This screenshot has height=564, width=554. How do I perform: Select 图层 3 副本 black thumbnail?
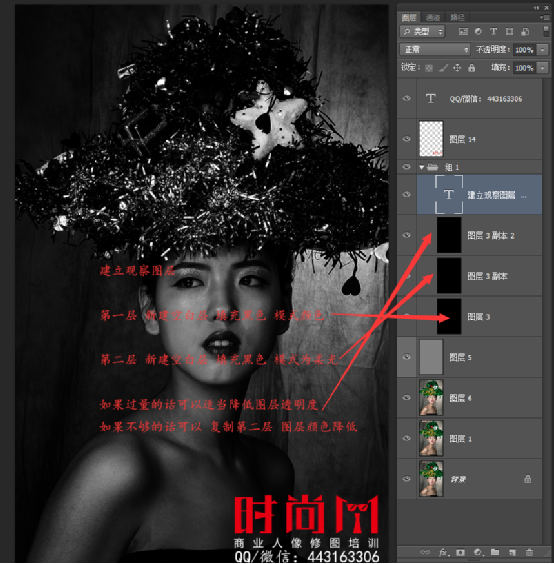pyautogui.click(x=449, y=276)
